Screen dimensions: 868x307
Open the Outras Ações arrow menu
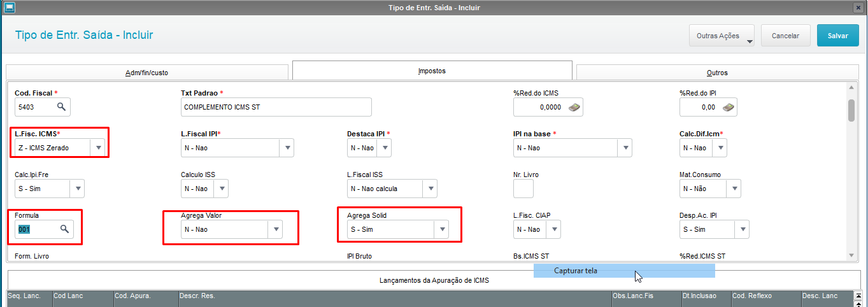tap(749, 41)
